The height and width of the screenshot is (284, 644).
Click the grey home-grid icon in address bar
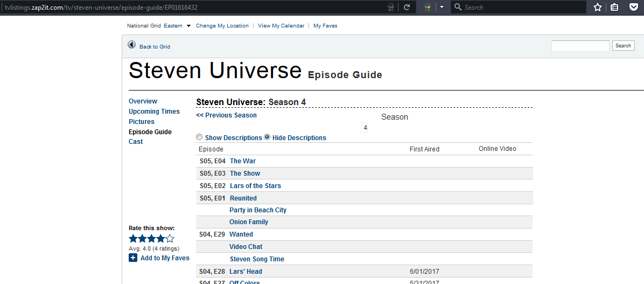pyautogui.click(x=391, y=7)
